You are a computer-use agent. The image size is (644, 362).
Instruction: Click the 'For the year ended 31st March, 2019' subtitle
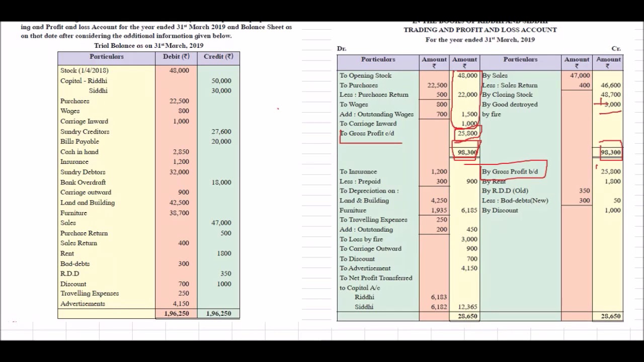point(480,40)
